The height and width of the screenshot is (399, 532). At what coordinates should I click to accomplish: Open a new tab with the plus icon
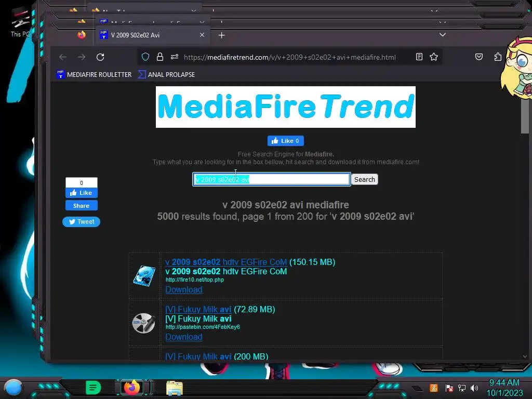[x=221, y=35]
